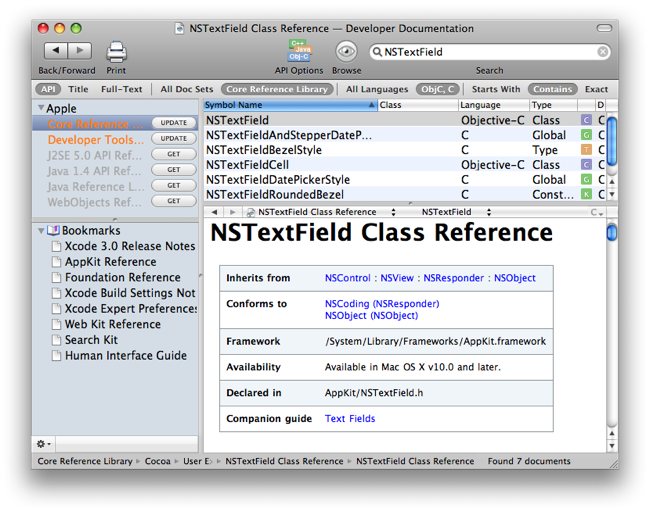Switch search scope to Full-Text

click(121, 89)
